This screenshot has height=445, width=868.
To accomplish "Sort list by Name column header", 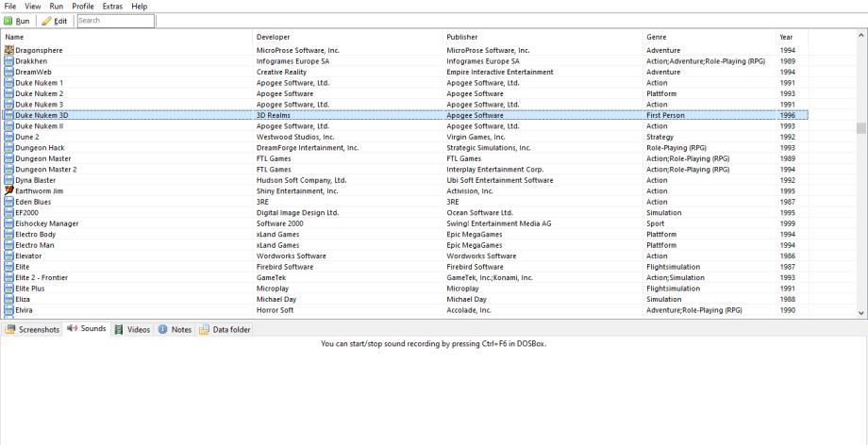I will [126, 37].
